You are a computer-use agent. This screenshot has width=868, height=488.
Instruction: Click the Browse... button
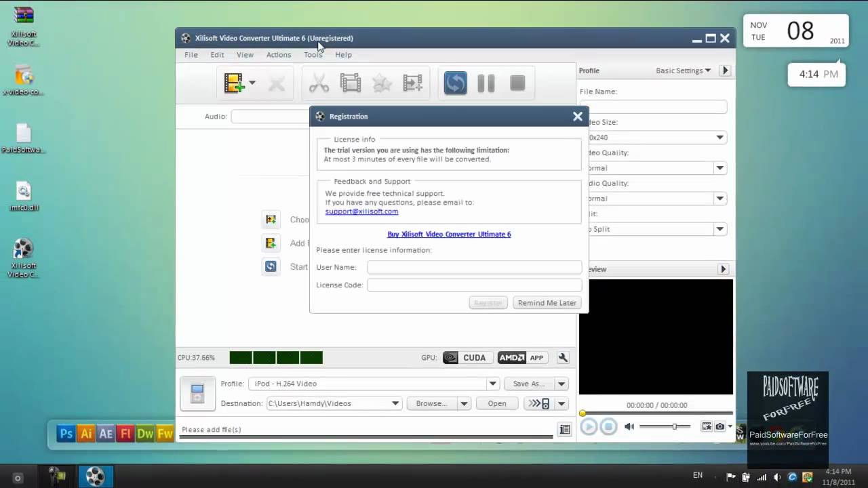432,403
